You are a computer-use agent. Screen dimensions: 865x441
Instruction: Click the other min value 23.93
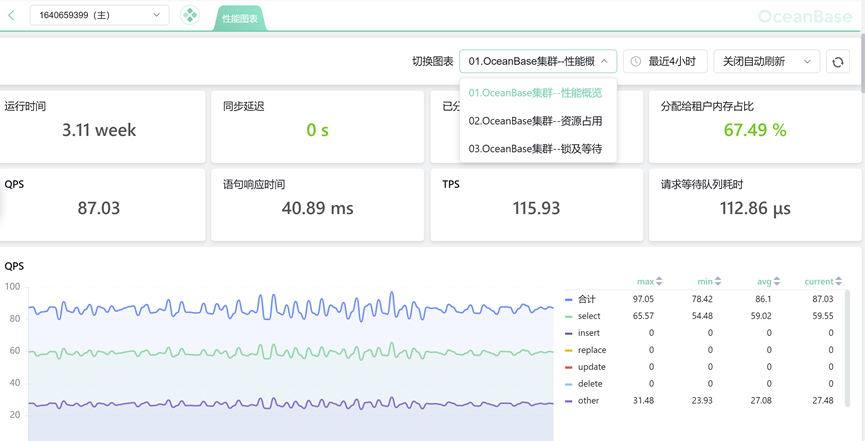point(702,401)
